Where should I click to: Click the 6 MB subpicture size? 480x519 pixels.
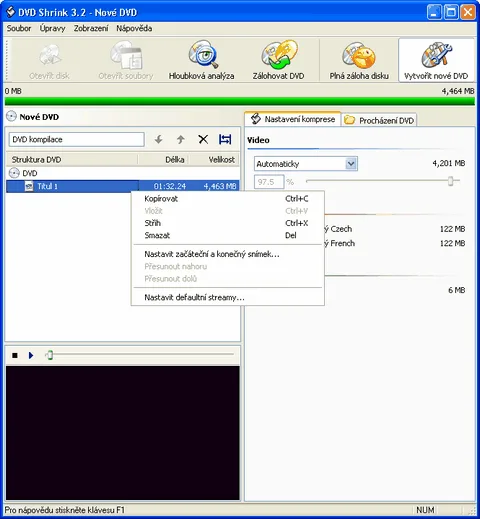tap(457, 290)
